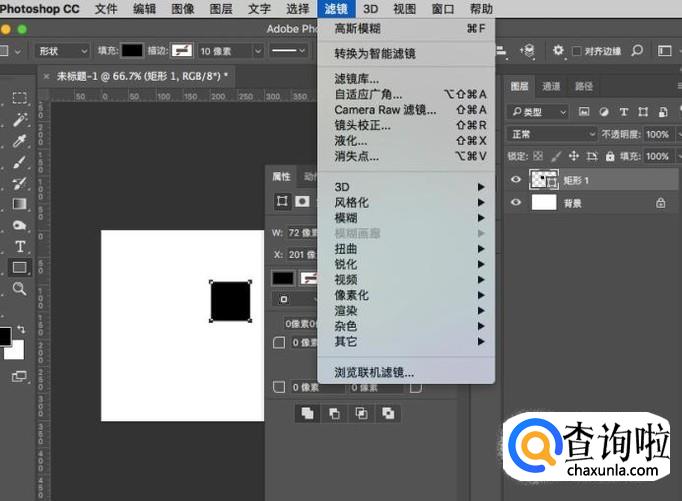Screen dimensions: 682x501
Task: Open the 正常 blend mode dropdown
Action: tap(551, 134)
